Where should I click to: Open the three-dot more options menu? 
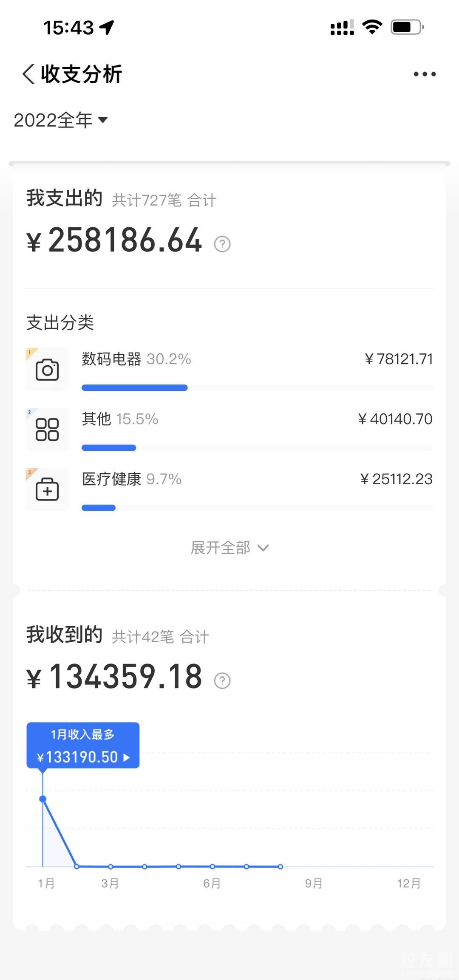(x=425, y=74)
